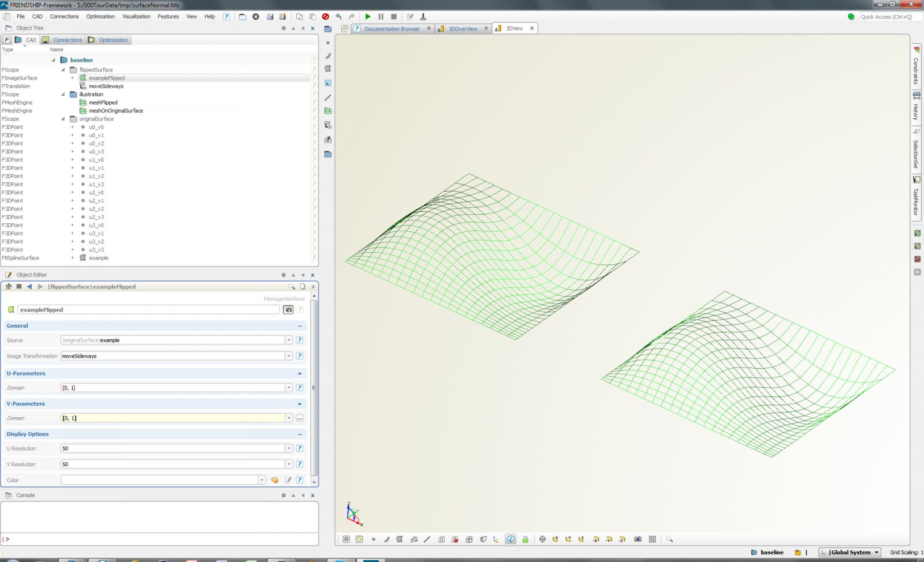Open the Features menu
Screen dimensions: 924x562
point(168,17)
